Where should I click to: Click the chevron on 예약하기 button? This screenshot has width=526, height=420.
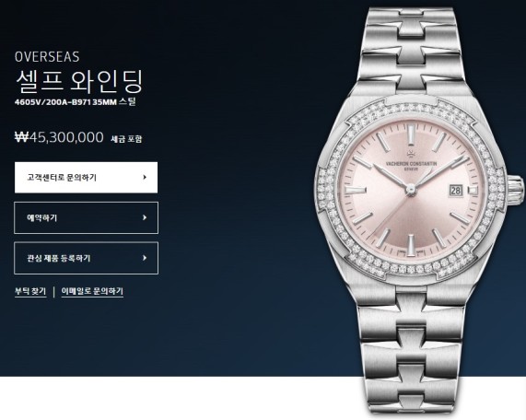pyautogui.click(x=145, y=217)
